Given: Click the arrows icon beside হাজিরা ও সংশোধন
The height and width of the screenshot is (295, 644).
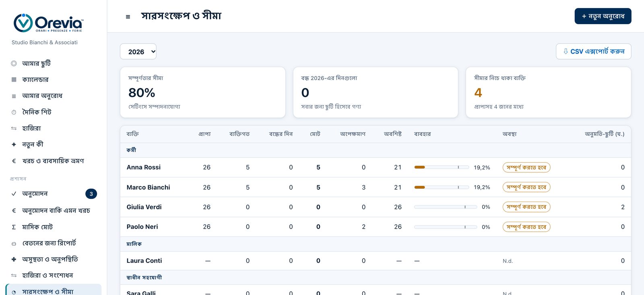Looking at the screenshot, I should (x=14, y=276).
